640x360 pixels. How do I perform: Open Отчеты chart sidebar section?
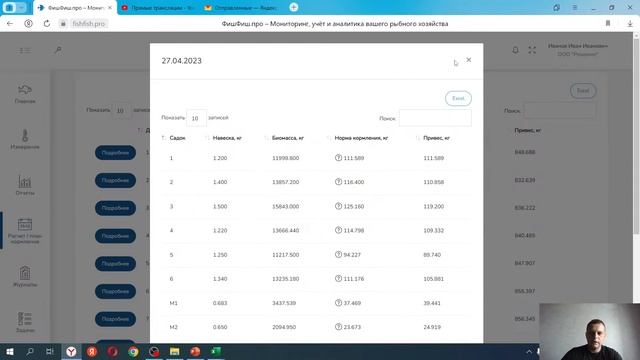pyautogui.click(x=25, y=185)
